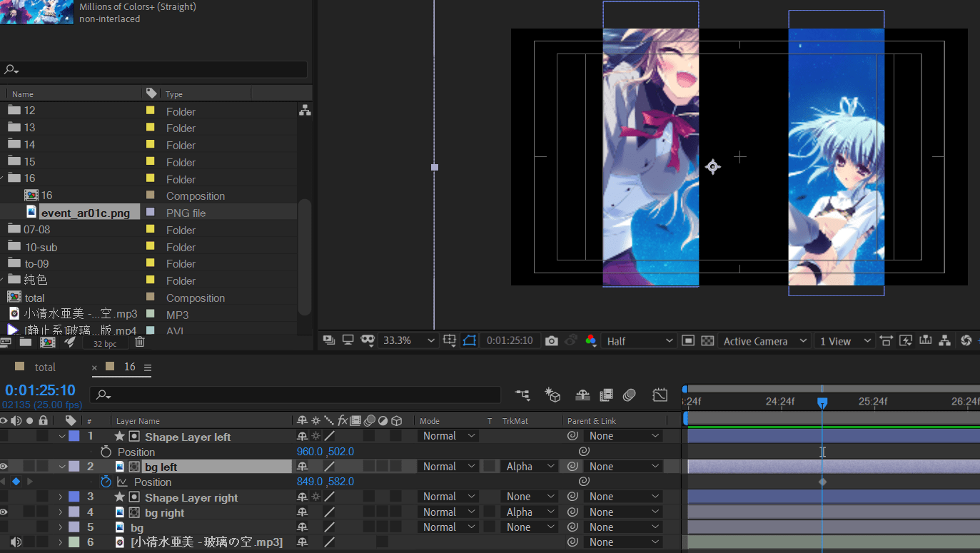
Task: Click the Project Settings rocket icon
Action: (69, 342)
